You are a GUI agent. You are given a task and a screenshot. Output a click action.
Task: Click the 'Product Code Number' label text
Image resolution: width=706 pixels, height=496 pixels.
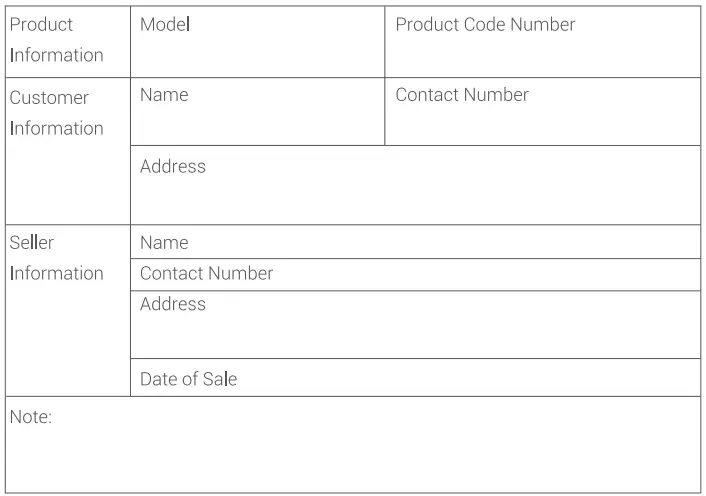485,24
